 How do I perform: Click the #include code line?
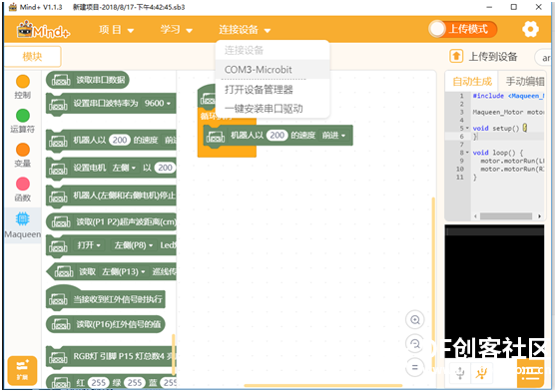click(508, 96)
